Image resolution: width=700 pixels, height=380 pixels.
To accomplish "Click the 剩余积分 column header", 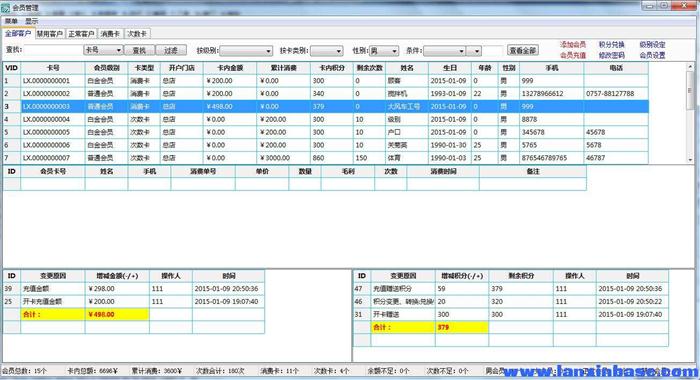I will point(521,276).
